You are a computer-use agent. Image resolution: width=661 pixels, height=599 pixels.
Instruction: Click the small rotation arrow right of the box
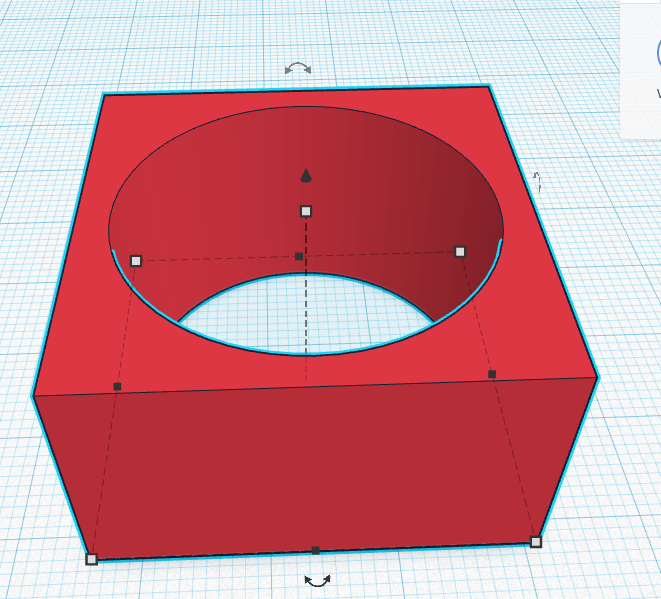tap(537, 182)
